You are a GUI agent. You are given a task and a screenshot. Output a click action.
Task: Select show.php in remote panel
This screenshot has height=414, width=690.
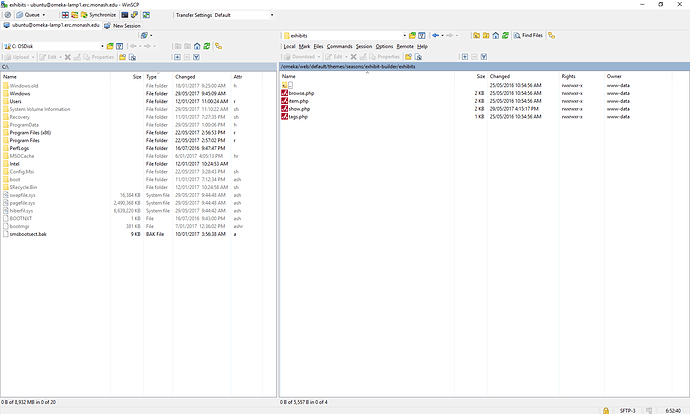click(x=299, y=109)
